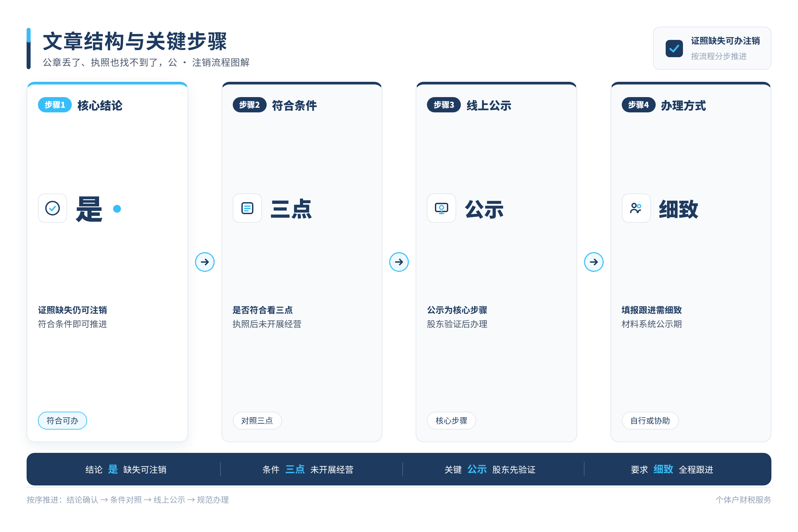Click the main title 文章结构与关键步骤

click(135, 41)
